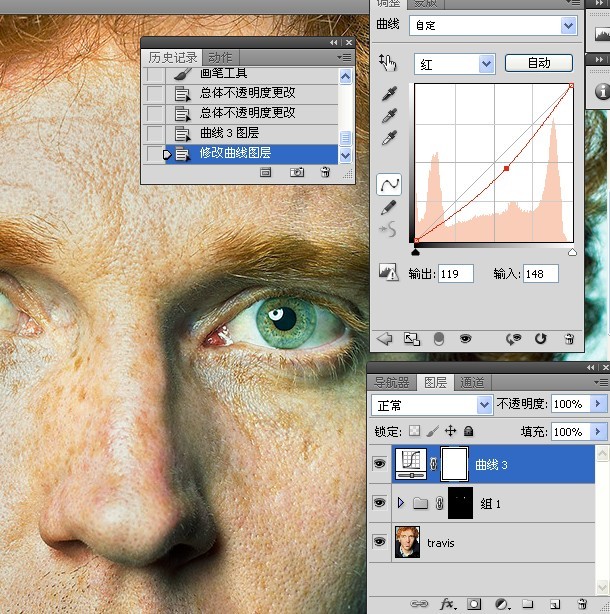This screenshot has width=610, height=614.
Task: Open Layers panel options menu
Action: [x=601, y=382]
